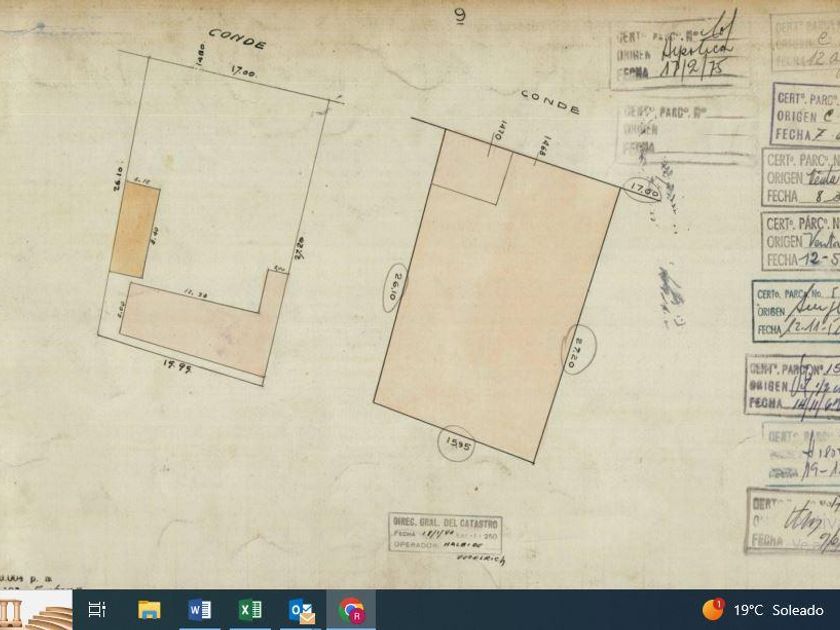Click the search highlights image on taskbar
840x630 pixels.
(37, 610)
